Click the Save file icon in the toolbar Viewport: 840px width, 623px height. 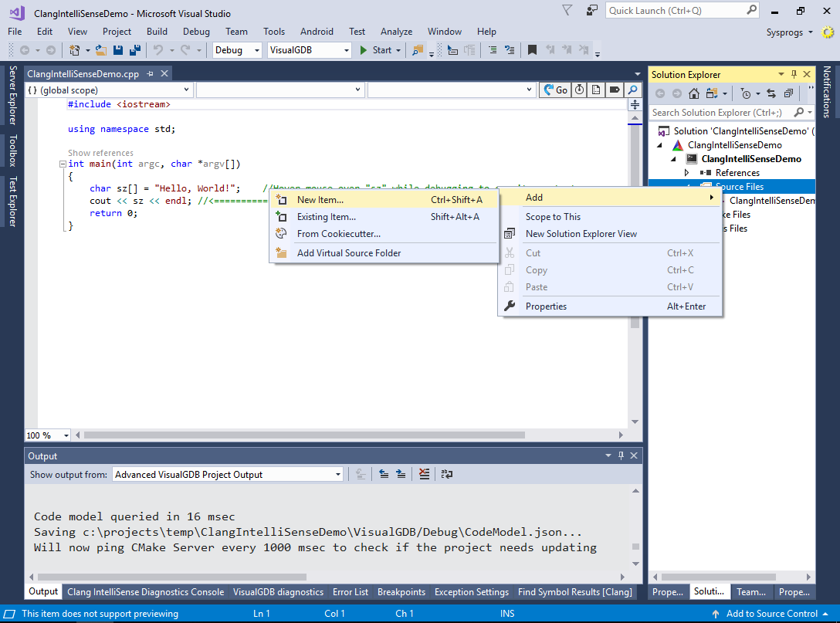click(117, 49)
